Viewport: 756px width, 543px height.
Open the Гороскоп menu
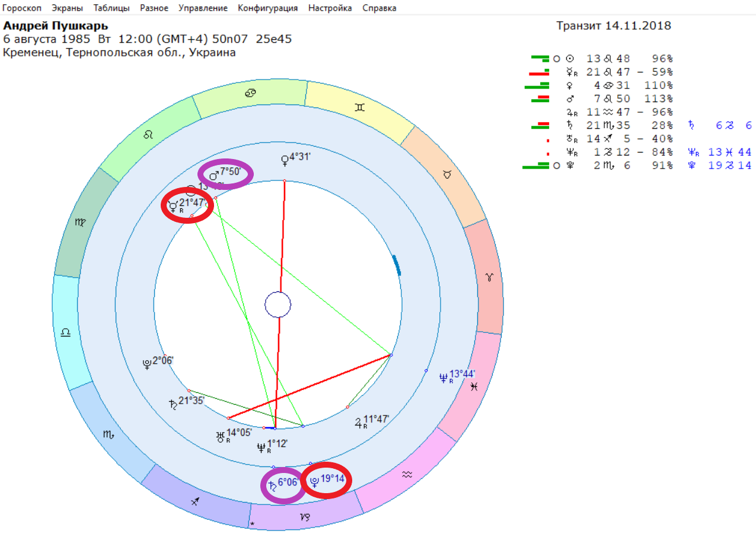[x=21, y=8]
